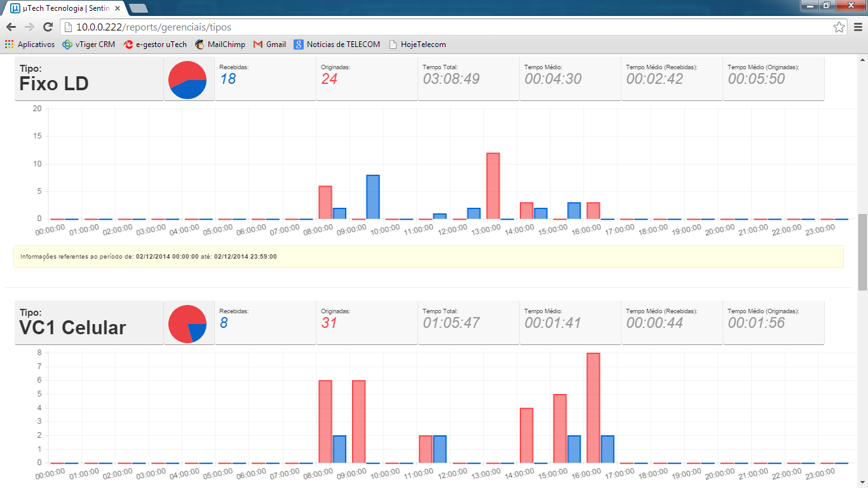Click VC1 Celular Tempo Médio 00:01:41
Screen dimensions: 868x488
tap(553, 323)
